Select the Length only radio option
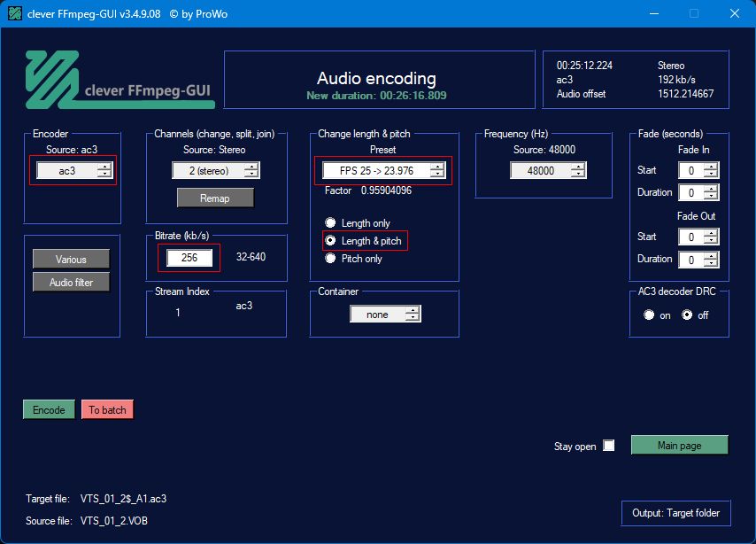Viewport: 756px width, 544px height. coord(330,222)
